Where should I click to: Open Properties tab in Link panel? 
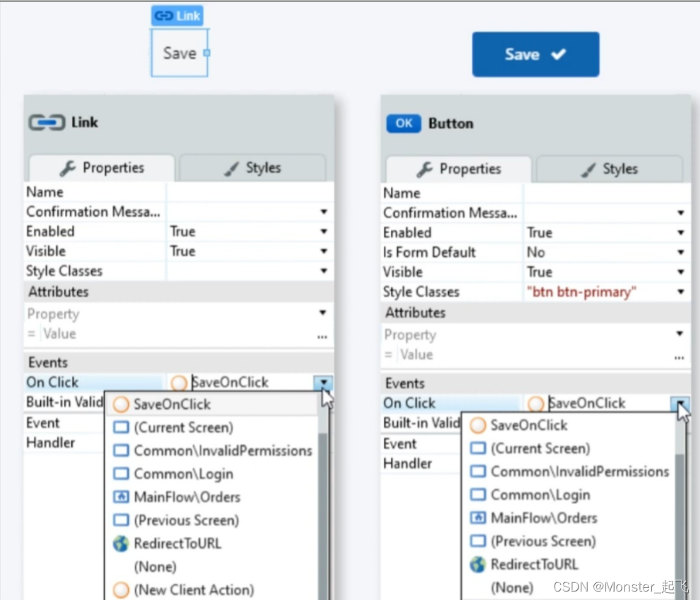(102, 168)
